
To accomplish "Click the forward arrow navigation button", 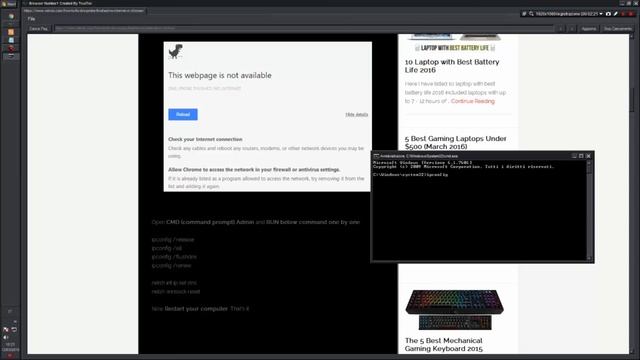I will coord(572,29).
